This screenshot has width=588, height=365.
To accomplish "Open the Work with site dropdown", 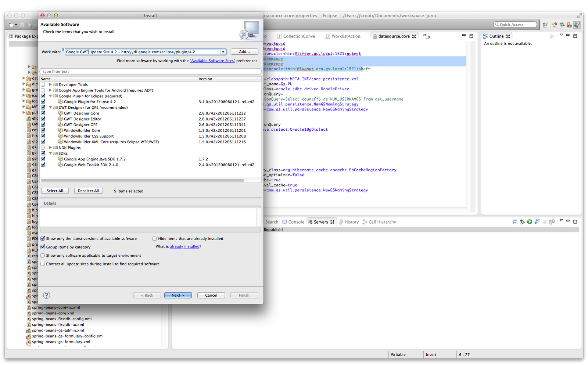I will [x=223, y=52].
